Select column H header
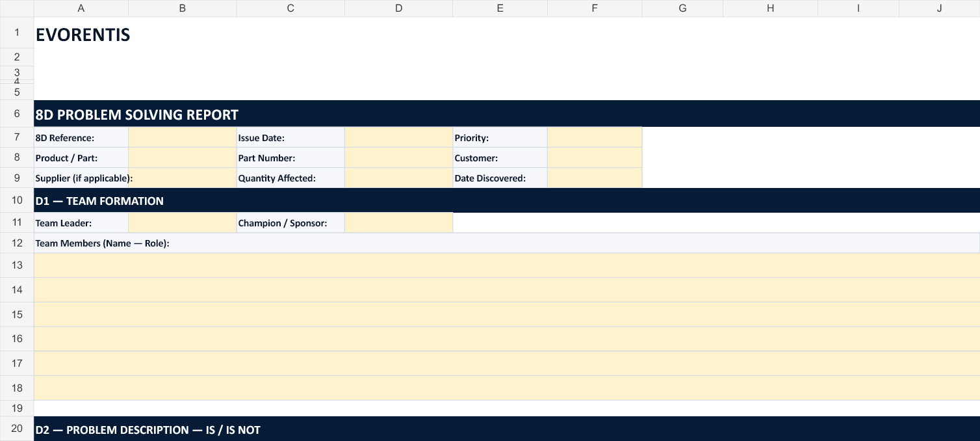 pos(770,8)
